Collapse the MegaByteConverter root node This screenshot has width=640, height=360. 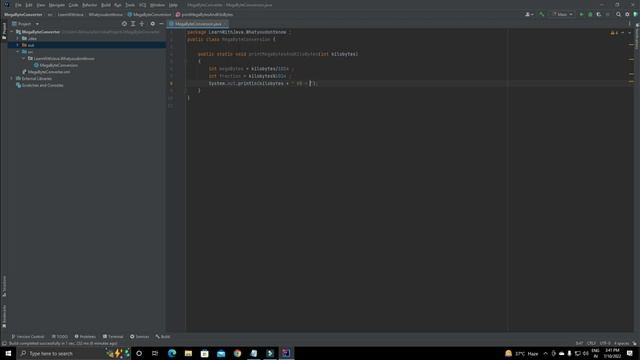[x=12, y=31]
